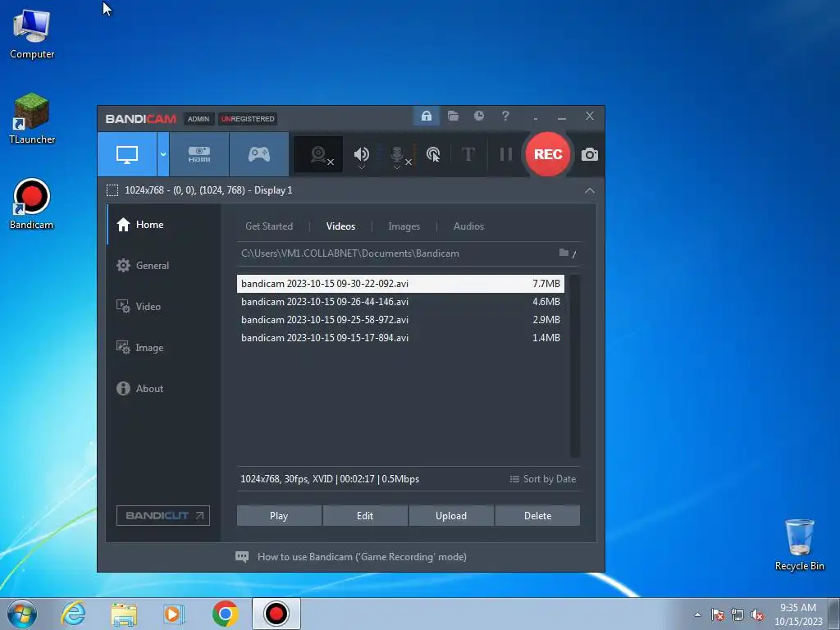Screen dimensions: 840x630
Task: Open the Windows Start menu
Action: click(22, 614)
